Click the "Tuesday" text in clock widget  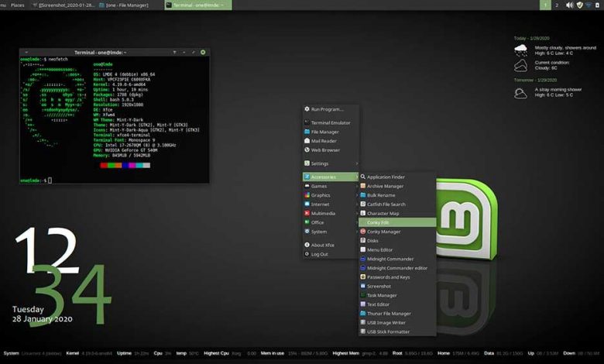pos(28,309)
